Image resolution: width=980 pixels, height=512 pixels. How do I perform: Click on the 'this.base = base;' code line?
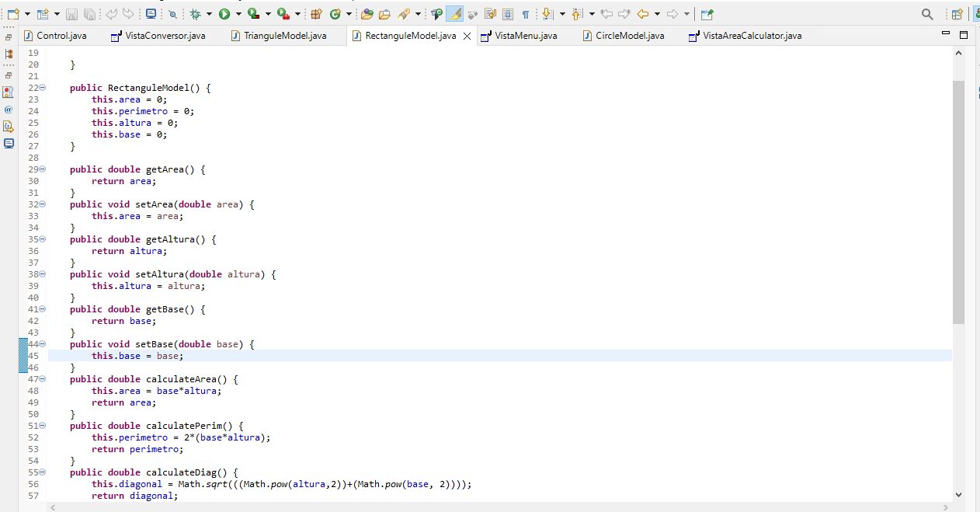tap(137, 356)
